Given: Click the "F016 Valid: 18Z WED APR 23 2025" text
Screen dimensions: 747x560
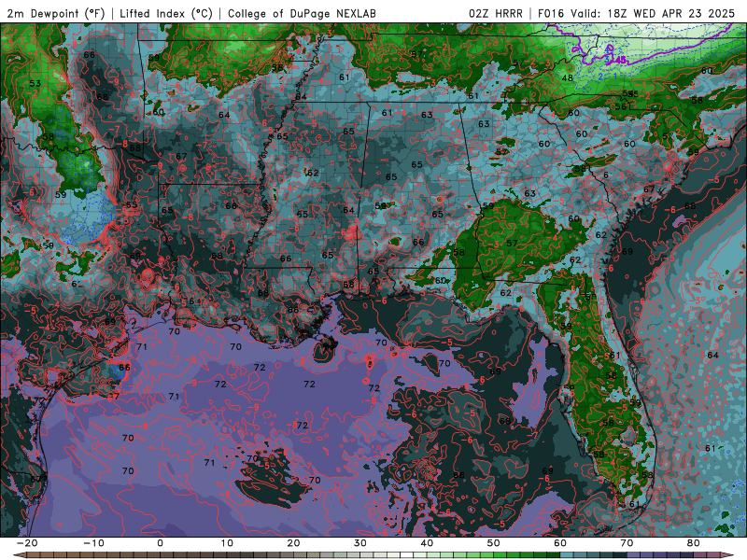Looking at the screenshot, I should pyautogui.click(x=636, y=13).
